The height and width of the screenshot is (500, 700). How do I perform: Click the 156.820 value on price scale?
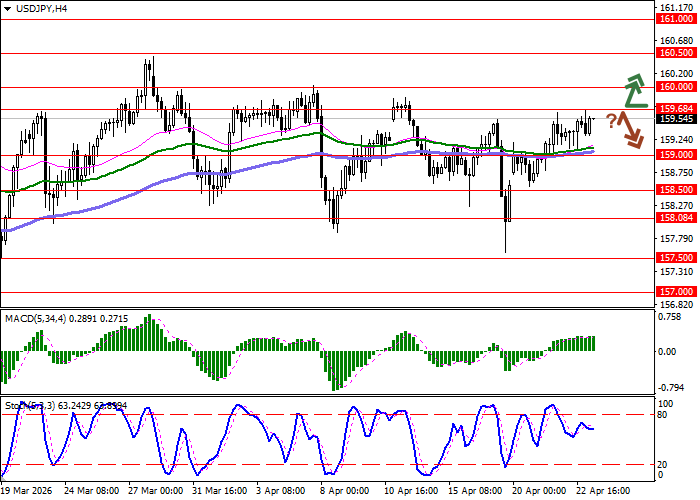676,304
